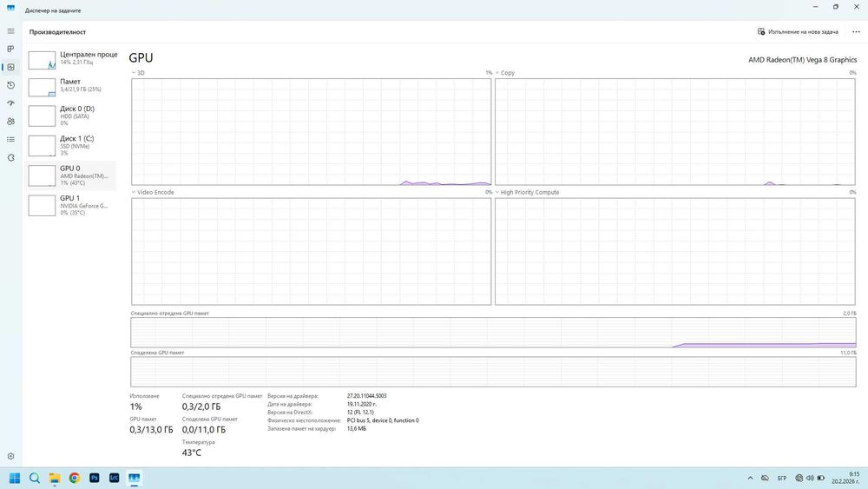
Task: Click driver date 19.11.2020 г.
Action: 361,404
